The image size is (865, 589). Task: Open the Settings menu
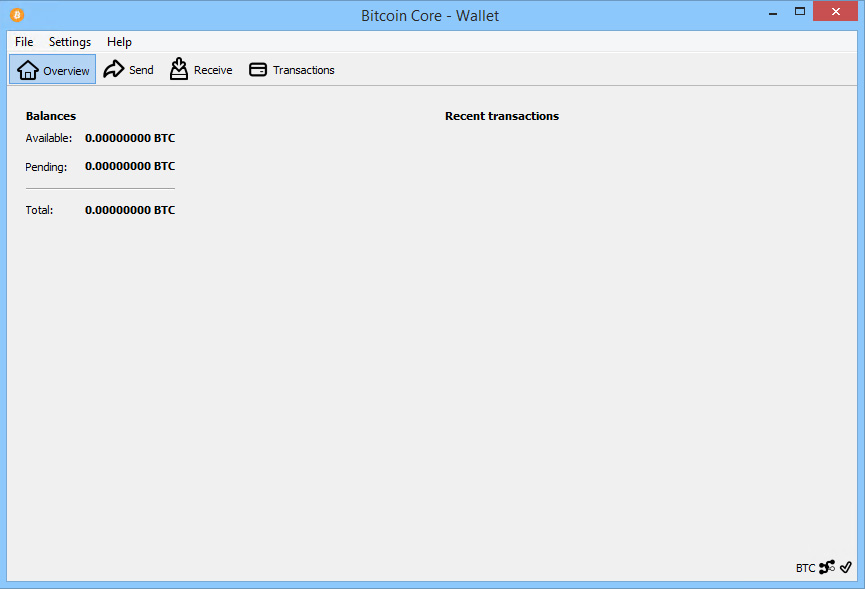[69, 42]
